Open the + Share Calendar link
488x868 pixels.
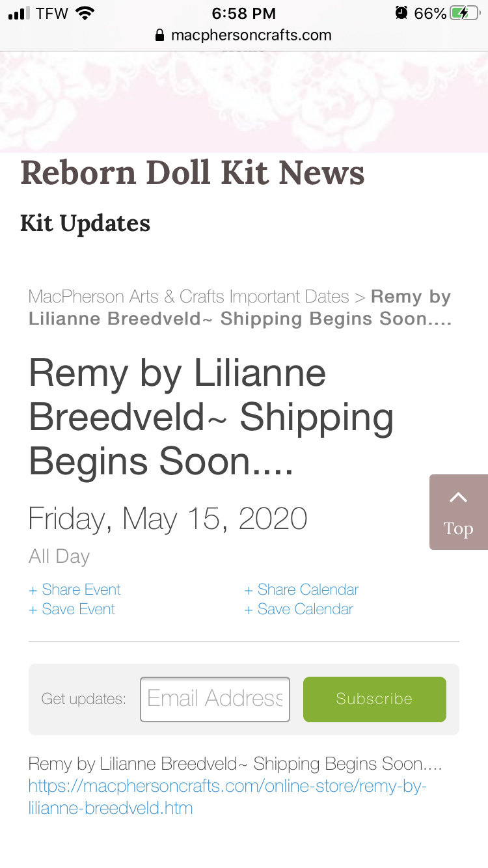(x=301, y=590)
